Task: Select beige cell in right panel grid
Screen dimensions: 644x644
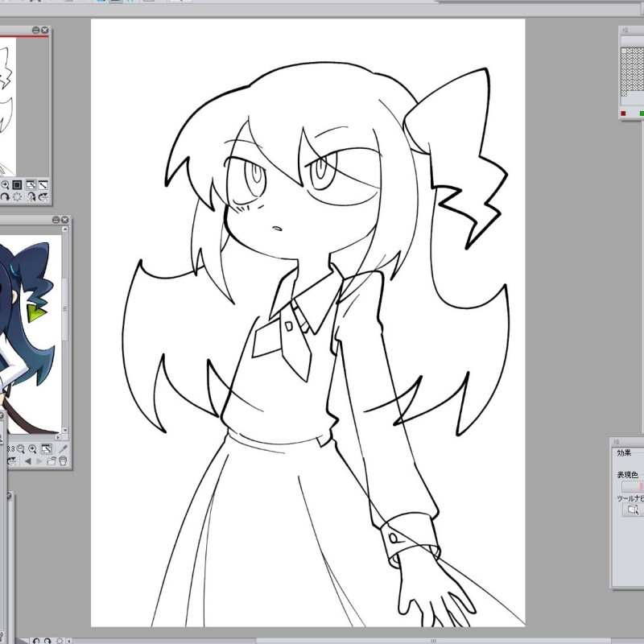Action: click(x=624, y=51)
